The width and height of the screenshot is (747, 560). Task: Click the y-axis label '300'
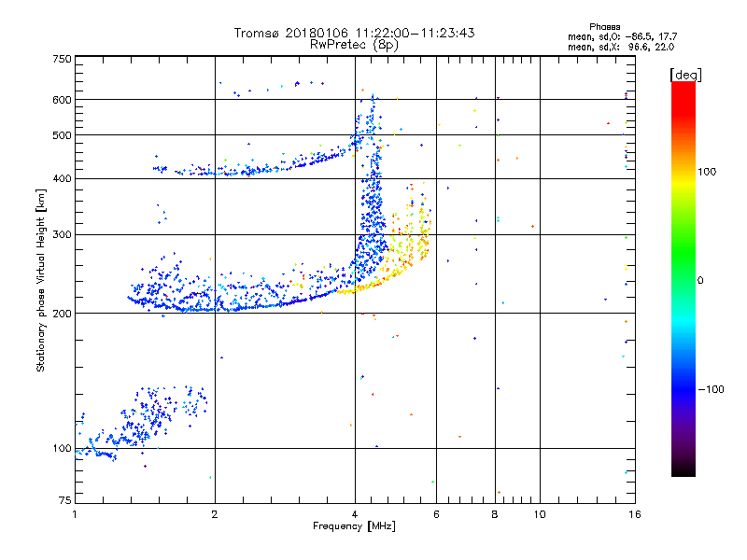click(x=62, y=235)
